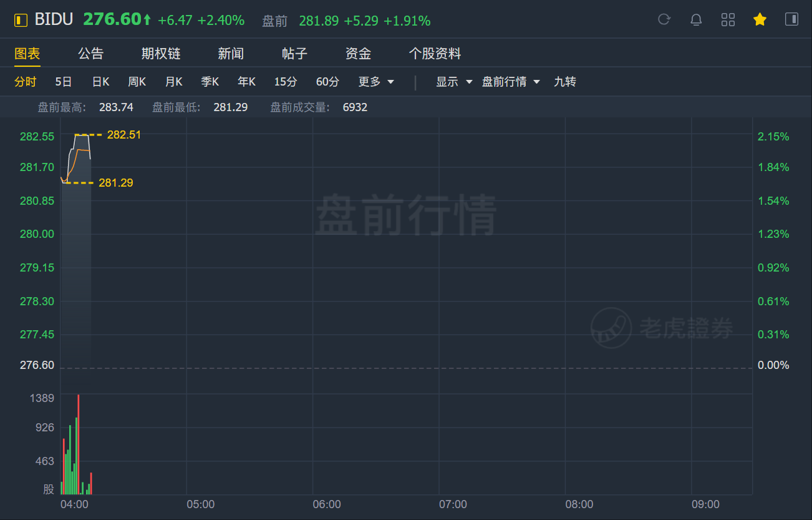
Task: Open the 盘前行情 session dropdown
Action: pos(511,82)
